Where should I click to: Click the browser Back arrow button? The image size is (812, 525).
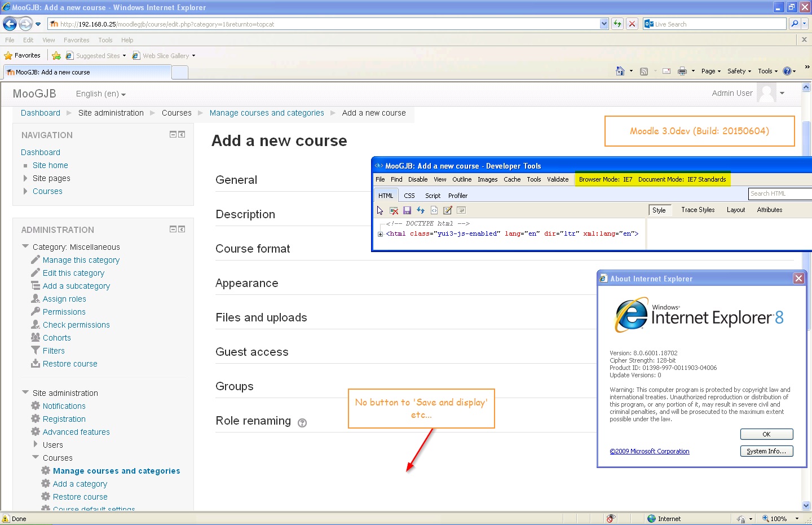tap(10, 24)
